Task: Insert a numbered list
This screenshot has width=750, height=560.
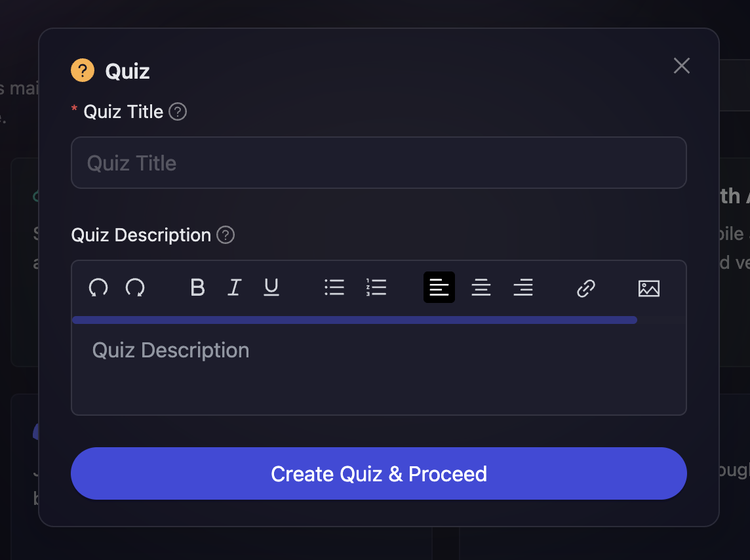Action: click(376, 287)
